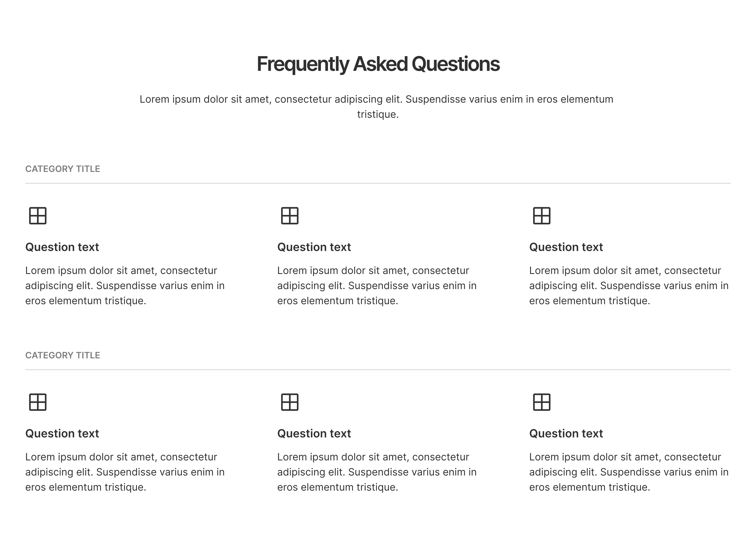This screenshot has width=756, height=545.
Task: Click the grid icon above first question in bottom category
Action: 38,402
